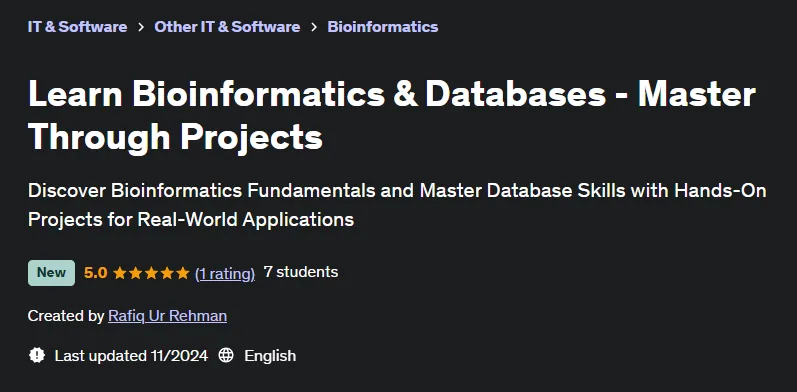
Task: Click the third orange rating star
Action: point(151,273)
